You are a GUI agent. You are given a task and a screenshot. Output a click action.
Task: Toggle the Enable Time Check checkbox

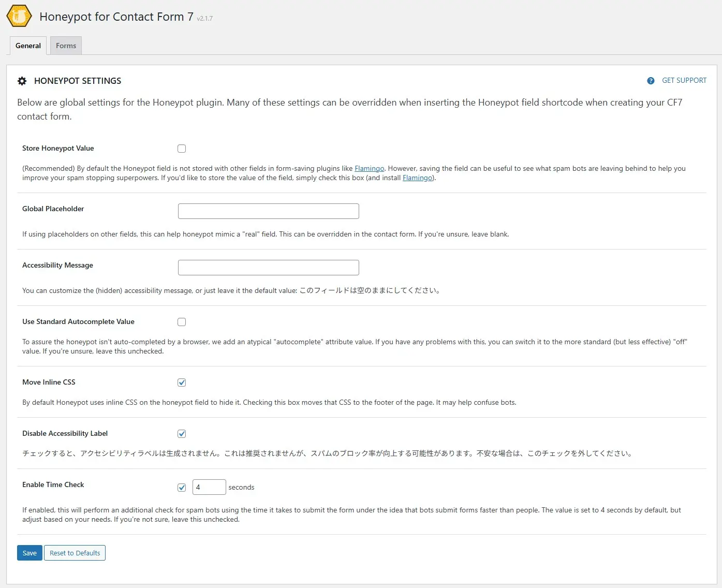coord(182,488)
